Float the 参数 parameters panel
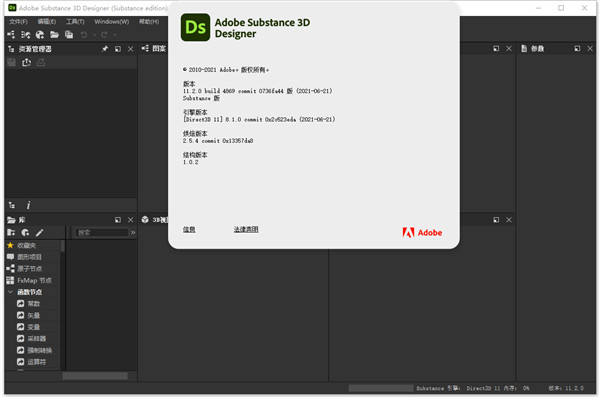600x398 pixels. (577, 49)
